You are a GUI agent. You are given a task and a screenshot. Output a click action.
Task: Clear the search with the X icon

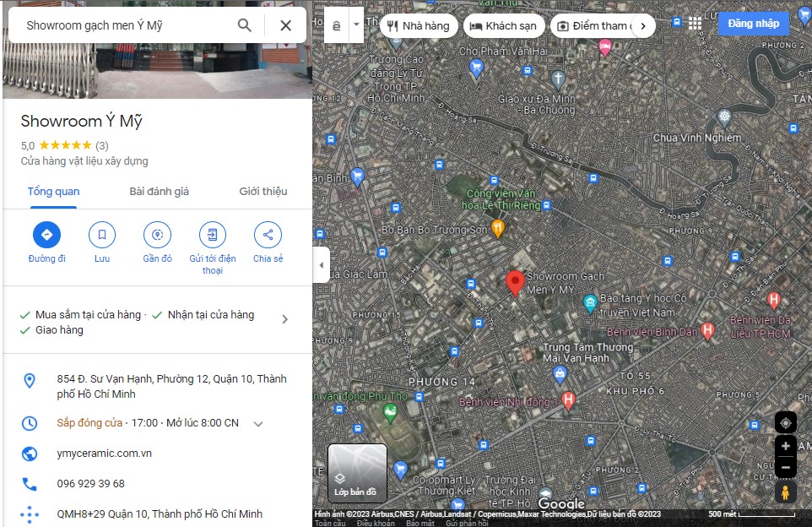(x=286, y=24)
